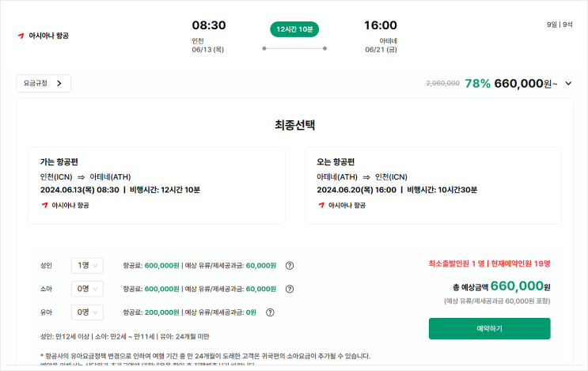This screenshot has width=588, height=371.
Task: Click Asiana logo in return flight card
Action: pos(321,205)
